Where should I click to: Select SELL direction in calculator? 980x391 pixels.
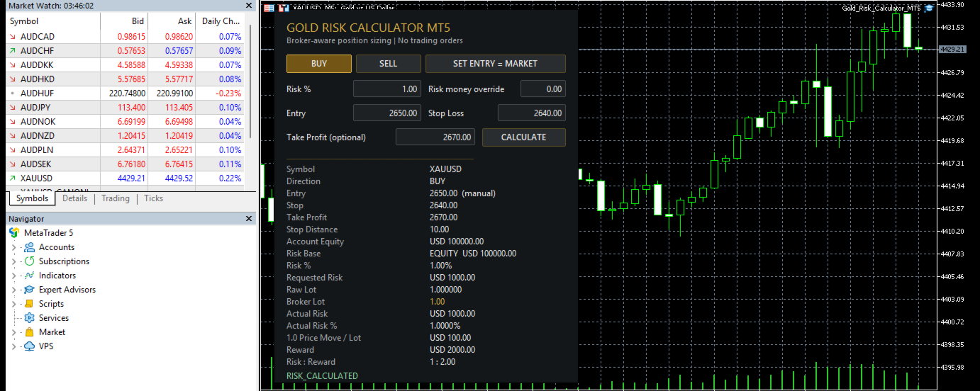tap(389, 64)
